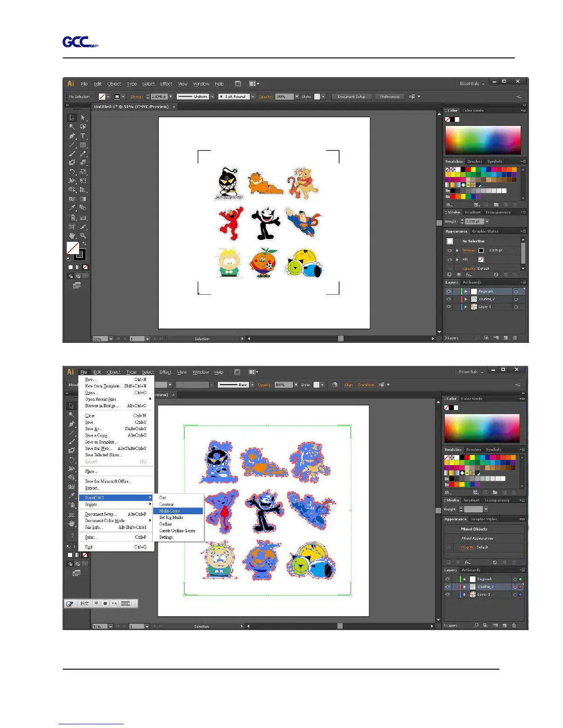
Task: Click the Preferences button in upper control bar
Action: tap(390, 97)
